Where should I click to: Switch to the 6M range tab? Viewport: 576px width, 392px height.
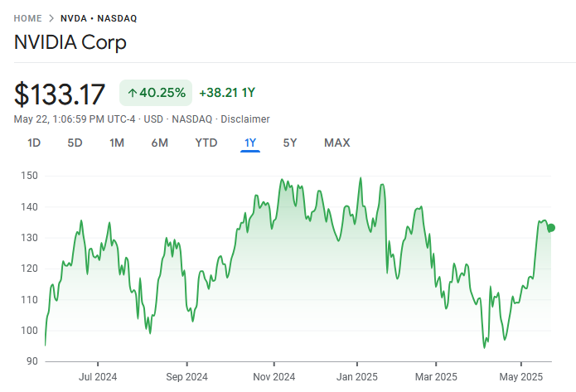pyautogui.click(x=160, y=143)
